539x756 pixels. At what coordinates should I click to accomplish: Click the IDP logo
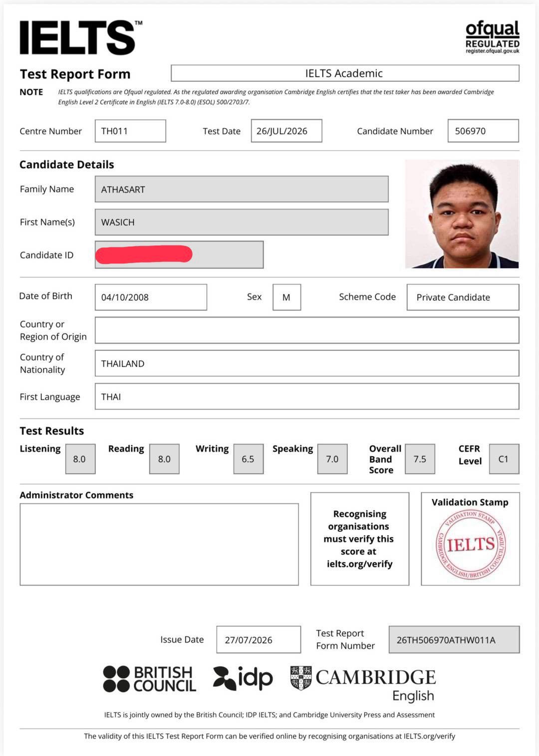(243, 678)
